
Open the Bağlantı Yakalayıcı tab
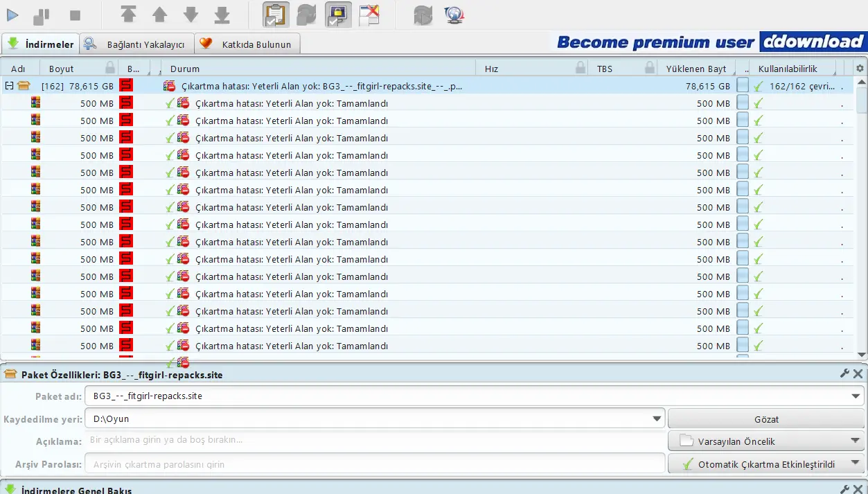pos(136,44)
